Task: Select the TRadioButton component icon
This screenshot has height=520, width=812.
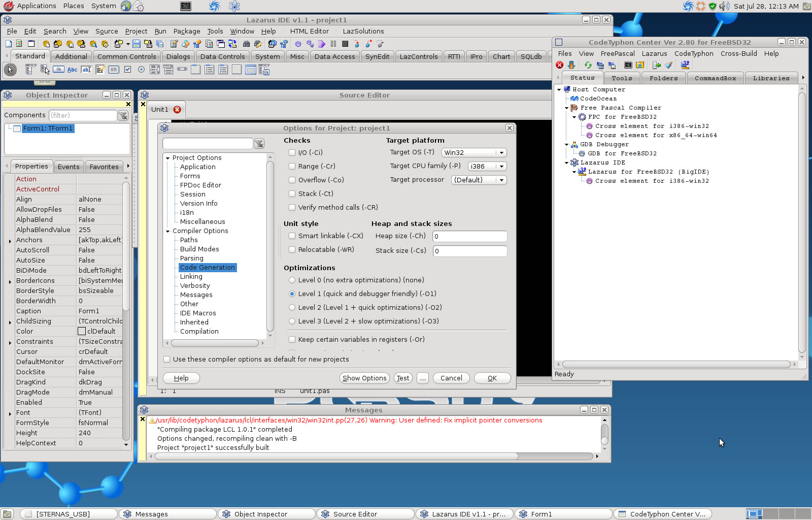Action: 141,70
